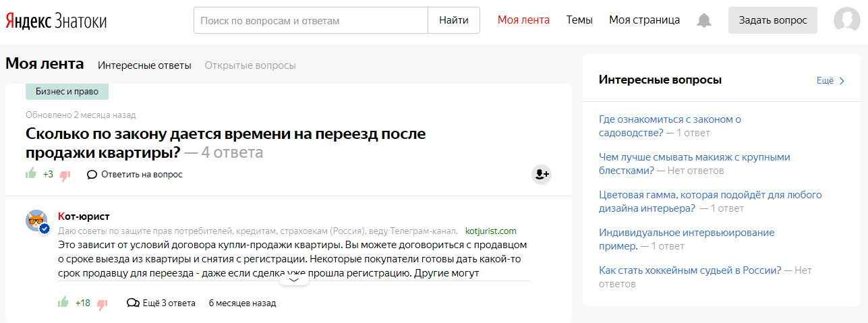Viewport: 868px width, 323px height.
Task: Open the kotjurist.com link
Action: click(x=491, y=231)
